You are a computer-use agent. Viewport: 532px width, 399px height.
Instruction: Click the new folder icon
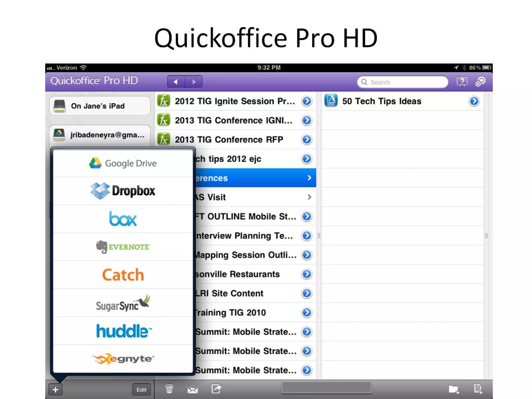[x=454, y=389]
